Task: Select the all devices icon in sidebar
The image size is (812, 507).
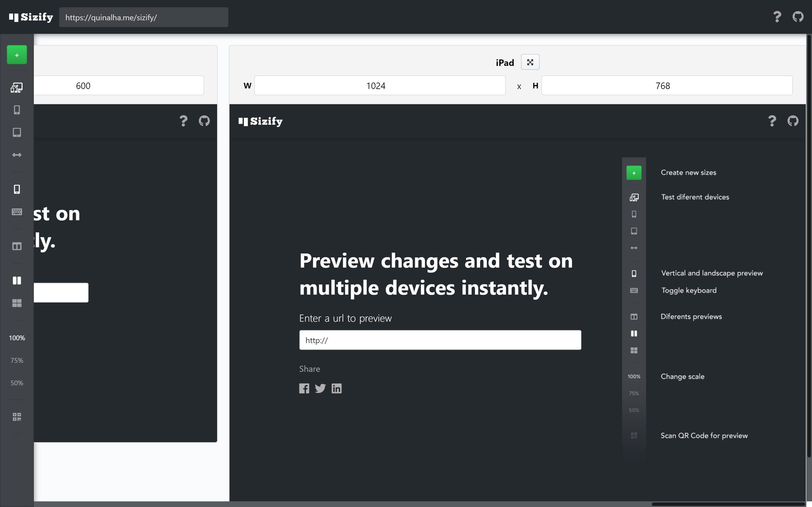Action: tap(17, 88)
